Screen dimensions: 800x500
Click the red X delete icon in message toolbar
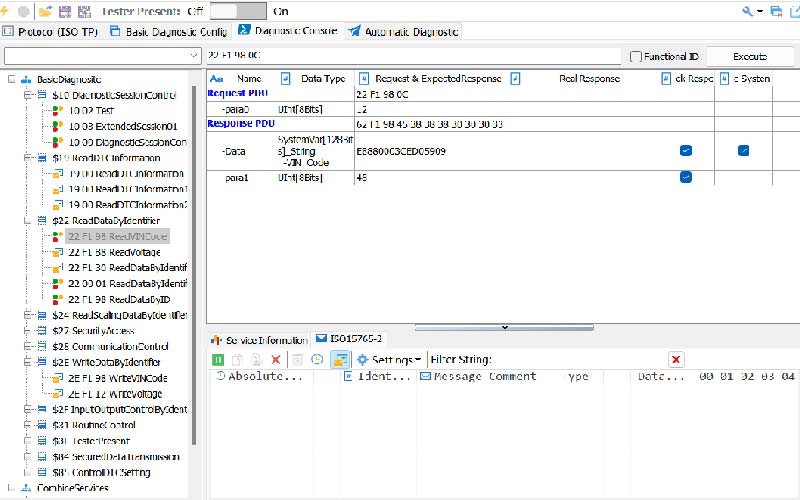click(276, 359)
